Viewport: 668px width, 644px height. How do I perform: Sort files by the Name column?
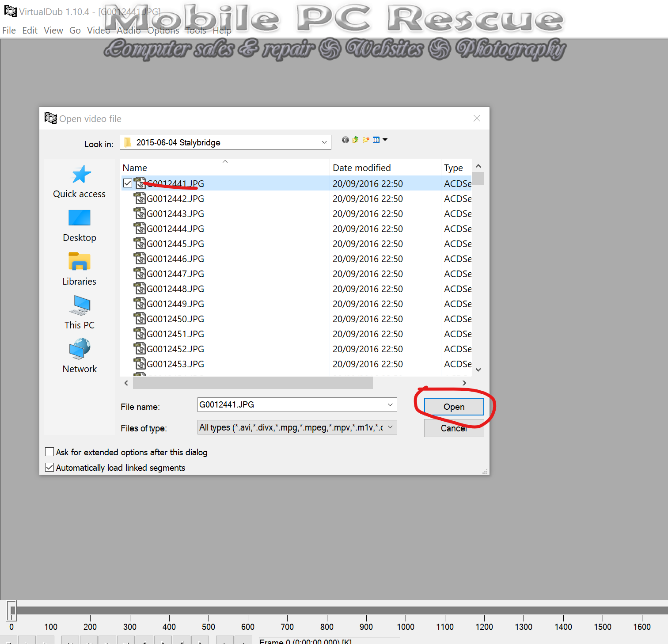pos(225,168)
